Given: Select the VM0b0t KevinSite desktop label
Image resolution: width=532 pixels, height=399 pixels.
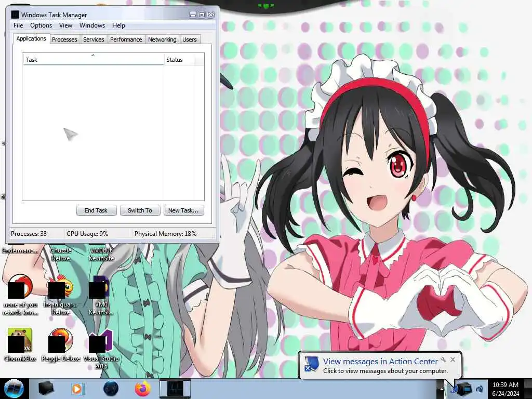Looking at the screenshot, I should coord(101,254).
